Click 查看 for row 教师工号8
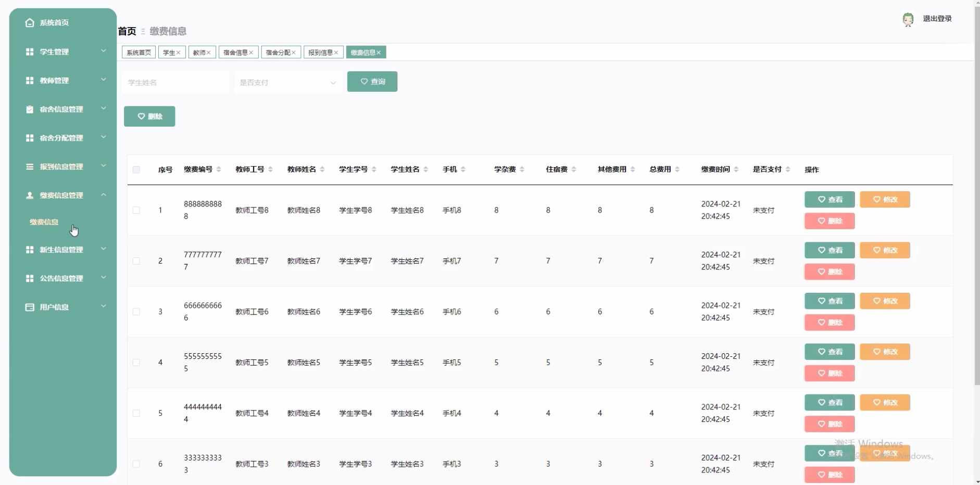The image size is (980, 485). [x=830, y=200]
